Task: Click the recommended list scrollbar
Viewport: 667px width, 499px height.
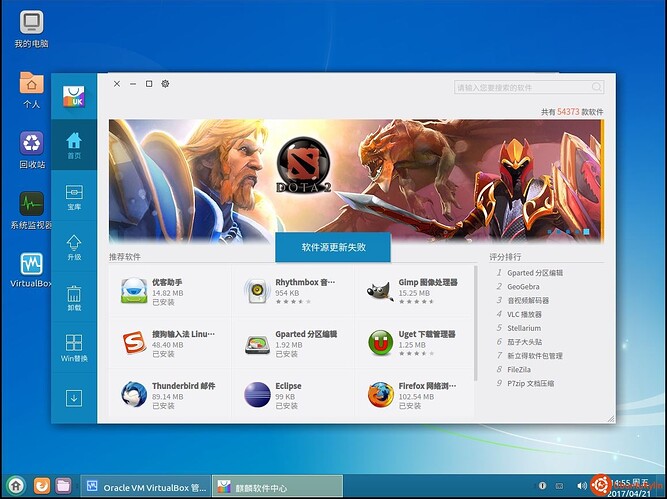Action: point(475,323)
